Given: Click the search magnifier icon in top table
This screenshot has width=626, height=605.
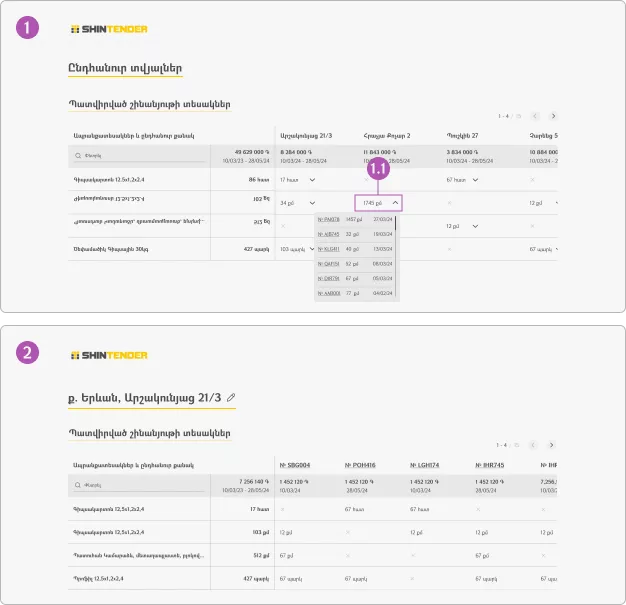Looking at the screenshot, I should tap(78, 156).
